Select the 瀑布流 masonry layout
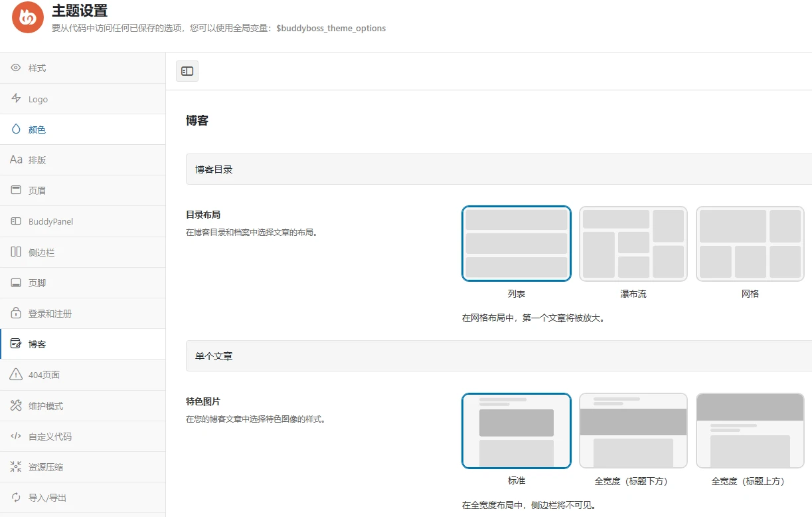 pos(633,243)
